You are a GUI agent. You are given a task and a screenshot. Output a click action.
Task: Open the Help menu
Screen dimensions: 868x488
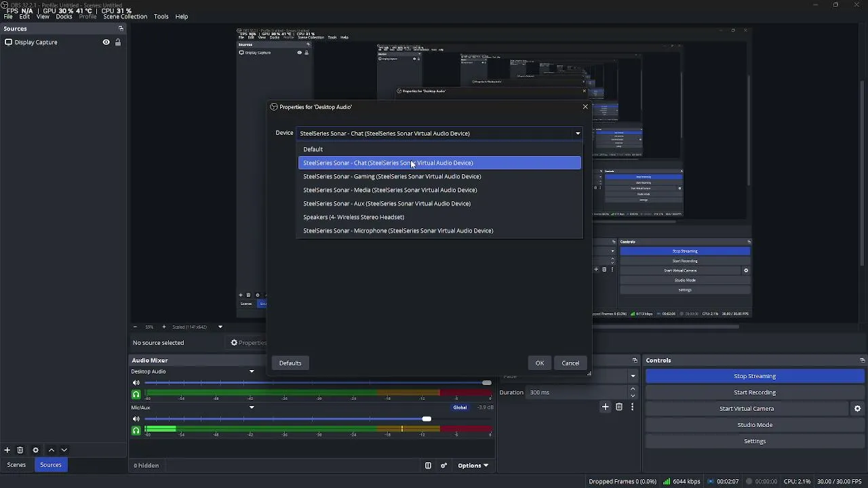182,16
